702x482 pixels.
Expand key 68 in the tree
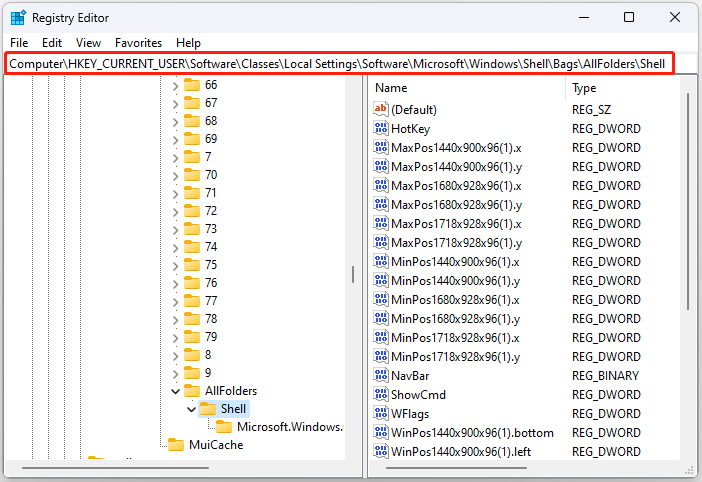click(x=176, y=121)
